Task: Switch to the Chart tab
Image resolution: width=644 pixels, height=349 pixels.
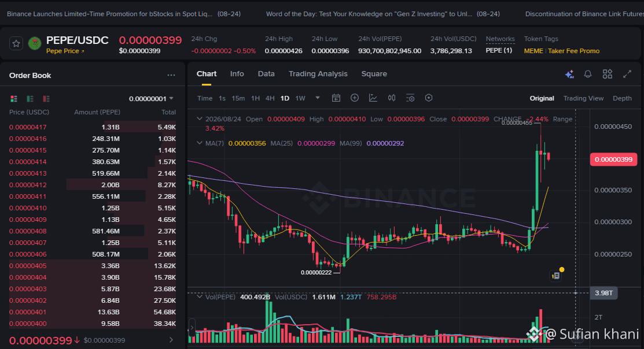Action: 206,74
